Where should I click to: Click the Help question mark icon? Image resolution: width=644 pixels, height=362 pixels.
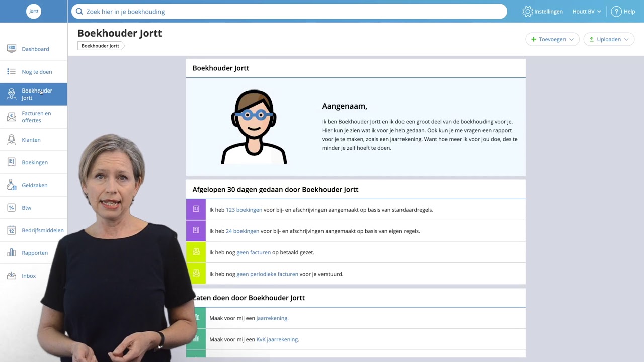click(616, 11)
